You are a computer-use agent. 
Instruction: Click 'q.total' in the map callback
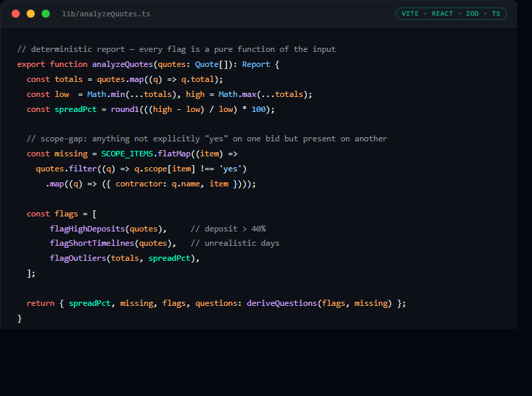(198, 79)
